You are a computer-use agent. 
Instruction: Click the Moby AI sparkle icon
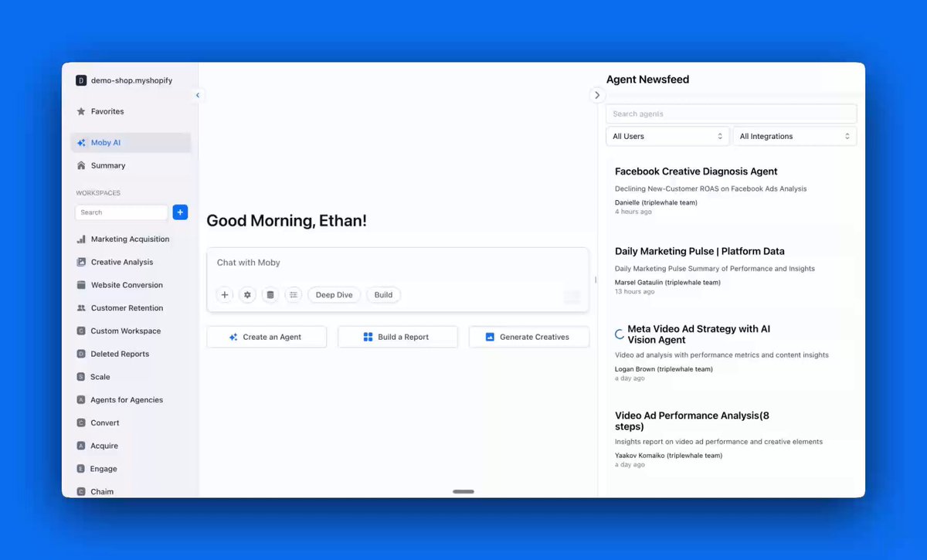coord(81,143)
